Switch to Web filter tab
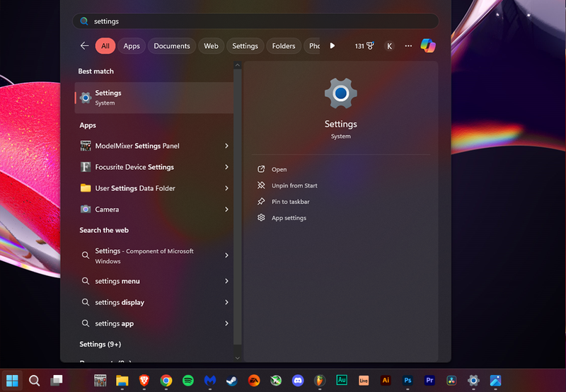This screenshot has height=392, width=566. coord(211,46)
